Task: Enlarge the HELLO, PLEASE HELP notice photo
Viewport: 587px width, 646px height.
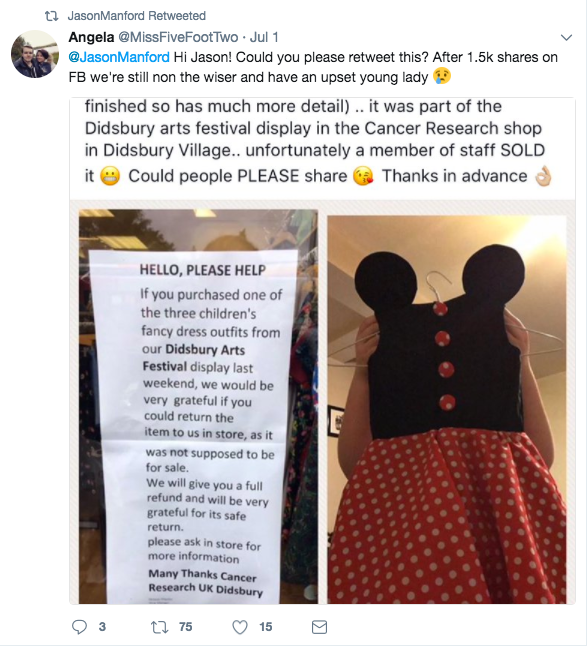Action: coord(198,407)
